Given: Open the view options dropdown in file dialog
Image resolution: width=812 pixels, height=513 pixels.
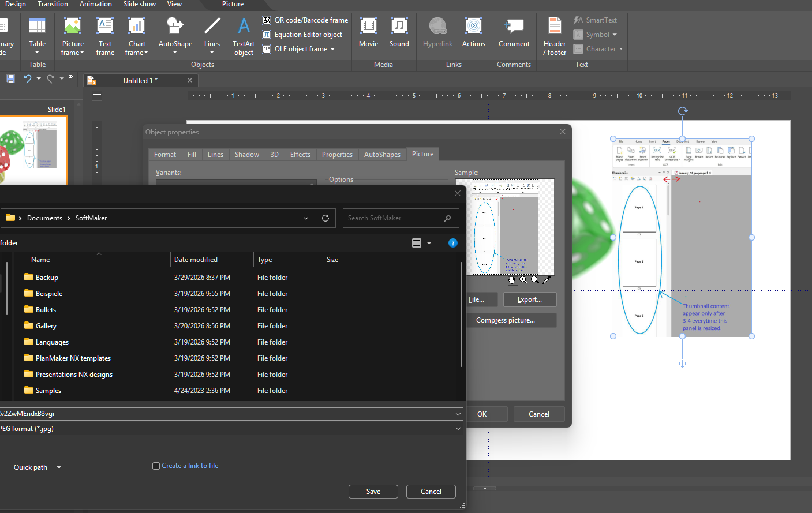Looking at the screenshot, I should (x=429, y=243).
